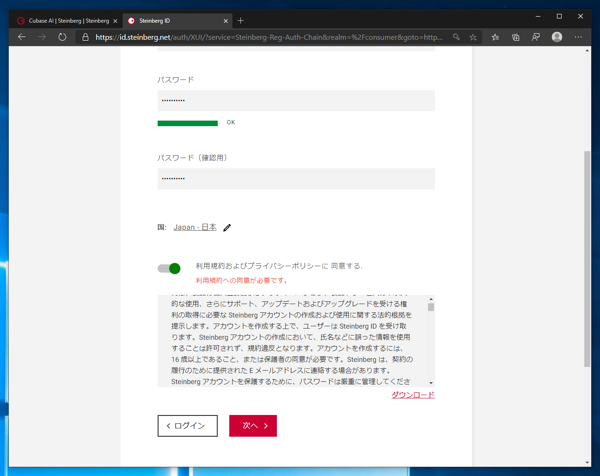Close the Steinberg ID tab
This screenshot has height=476, width=600.
[226, 21]
